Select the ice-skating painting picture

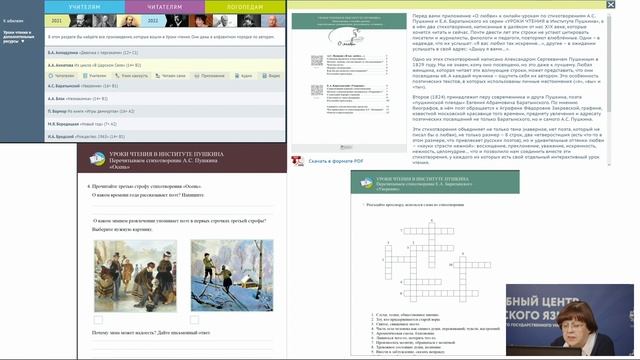(x=136, y=276)
